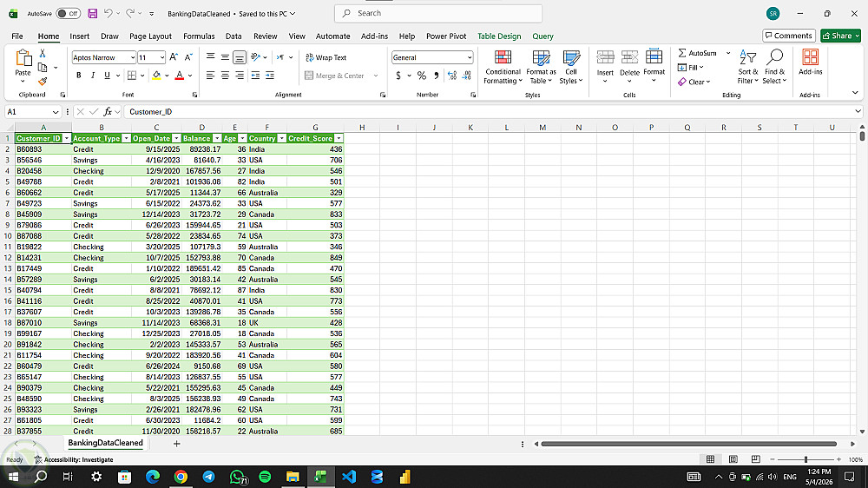This screenshot has width=868, height=488.
Task: Switch to the Table Design tab
Action: click(x=499, y=36)
